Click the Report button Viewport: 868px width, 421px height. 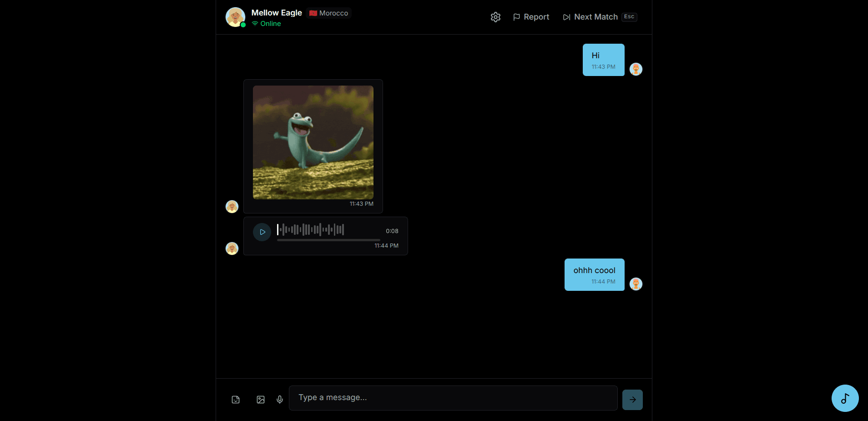[531, 17]
